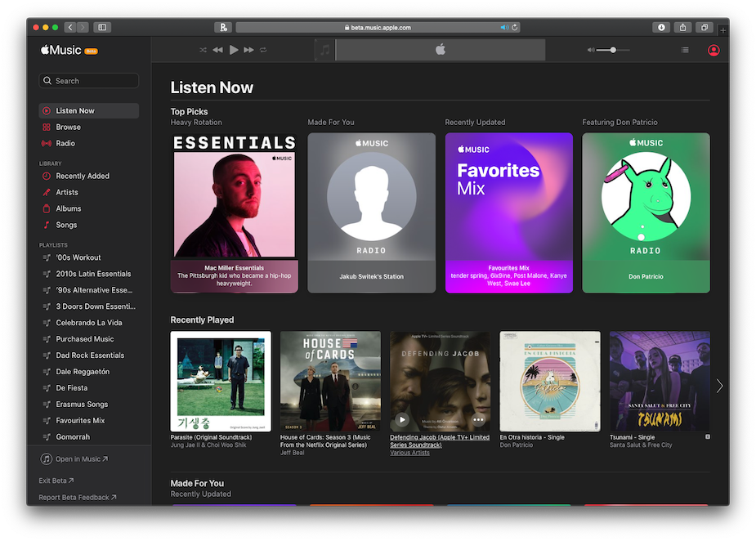
Task: Open Mac Miller Essentials card
Action: [x=235, y=213]
